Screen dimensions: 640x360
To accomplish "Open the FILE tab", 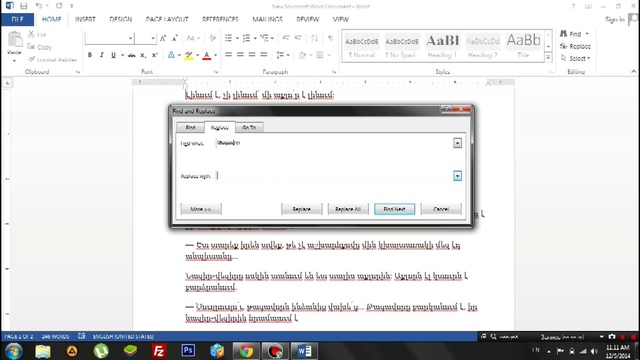I will tap(17, 20).
